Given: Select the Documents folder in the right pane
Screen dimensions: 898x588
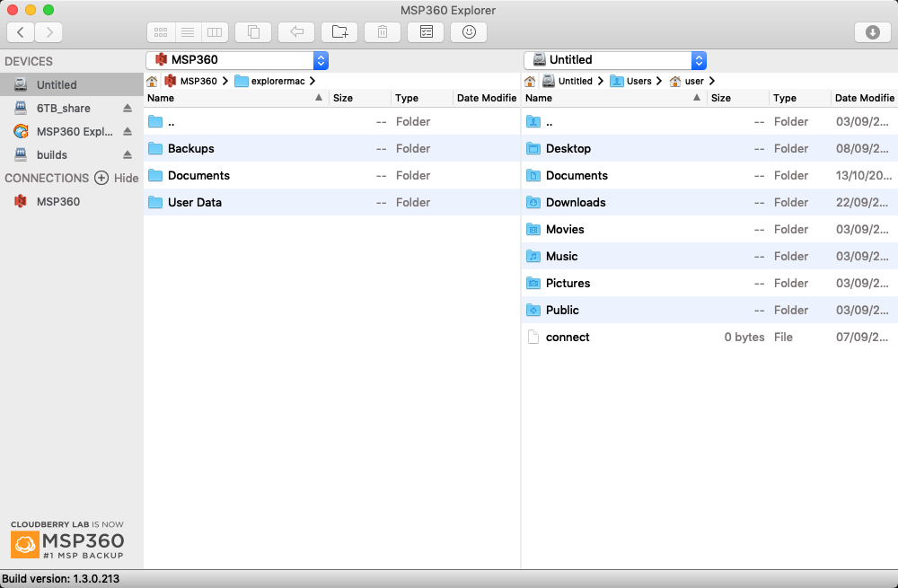Looking at the screenshot, I should click(709, 175).
